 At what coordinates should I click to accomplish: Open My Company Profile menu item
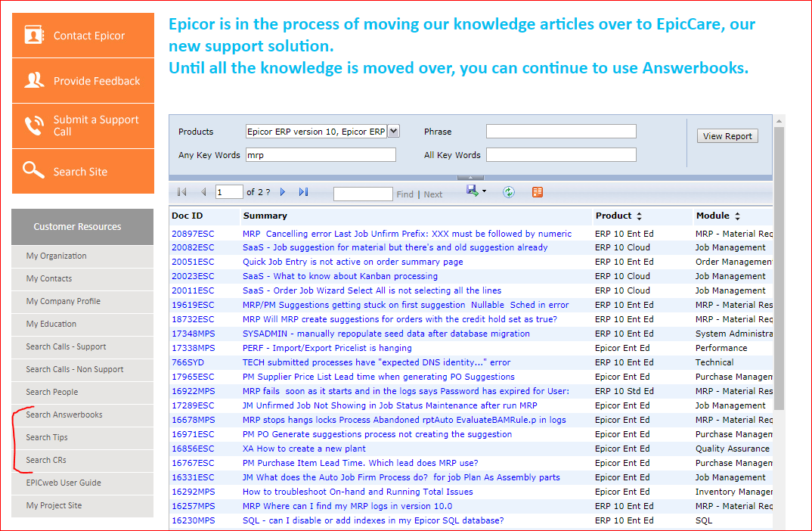point(82,302)
